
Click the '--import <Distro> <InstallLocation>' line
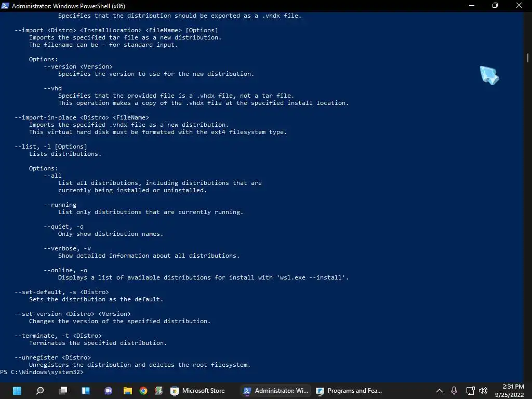click(x=116, y=30)
